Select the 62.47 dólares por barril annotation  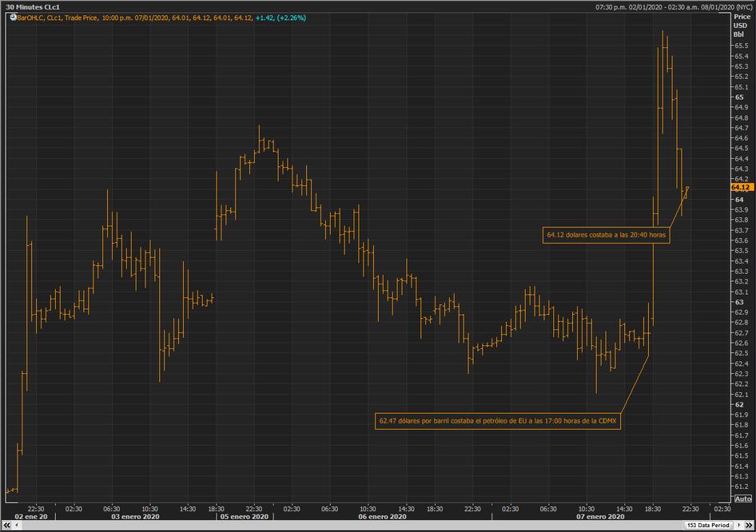[499, 420]
